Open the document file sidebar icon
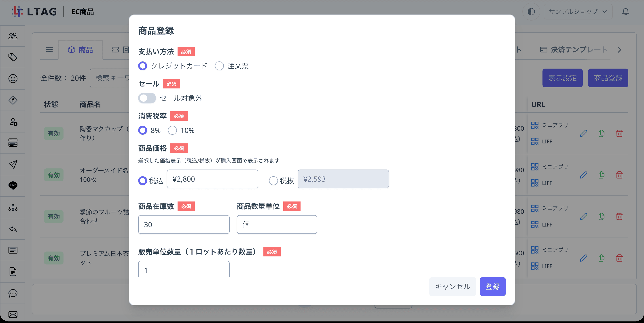The height and width of the screenshot is (323, 644). (13, 272)
